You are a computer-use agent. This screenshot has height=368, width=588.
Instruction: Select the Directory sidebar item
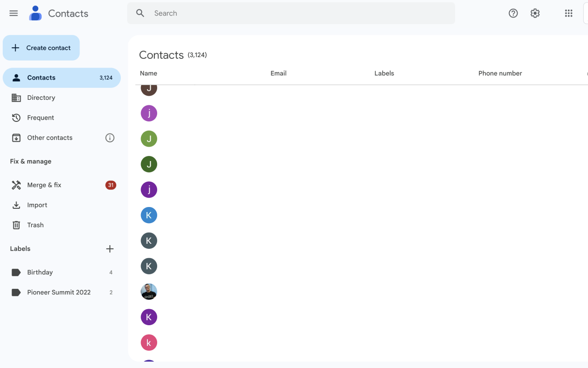pos(62,98)
